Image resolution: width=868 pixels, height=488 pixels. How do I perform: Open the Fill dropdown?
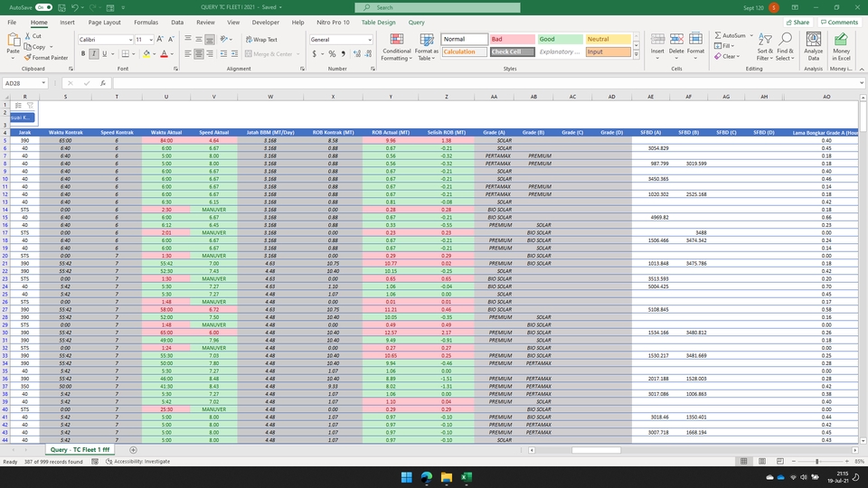tap(724, 46)
